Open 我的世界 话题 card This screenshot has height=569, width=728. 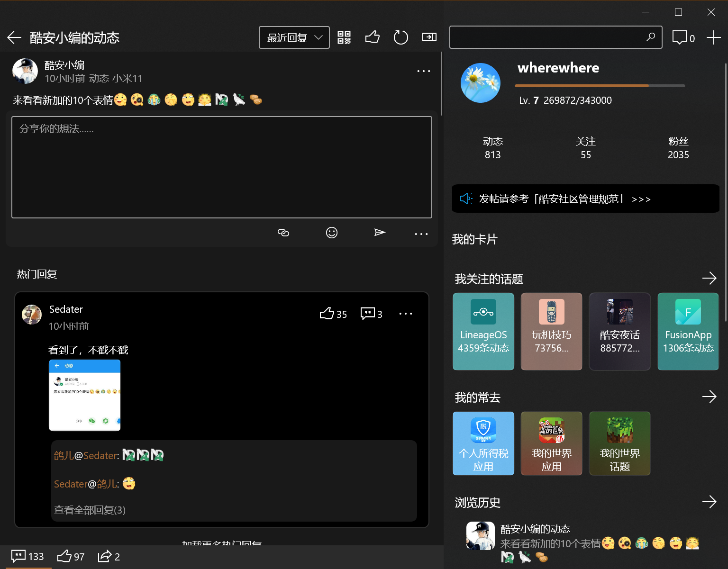click(x=620, y=443)
